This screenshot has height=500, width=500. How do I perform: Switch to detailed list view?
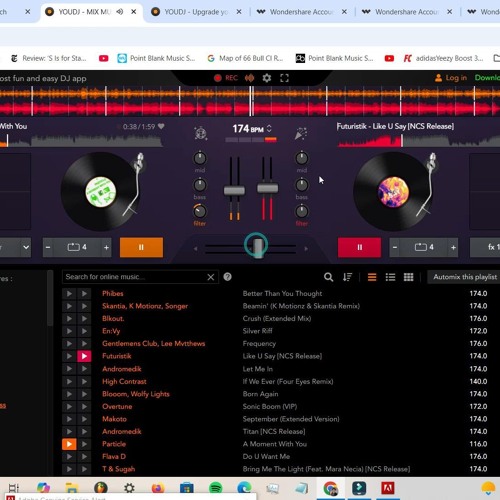coord(390,277)
